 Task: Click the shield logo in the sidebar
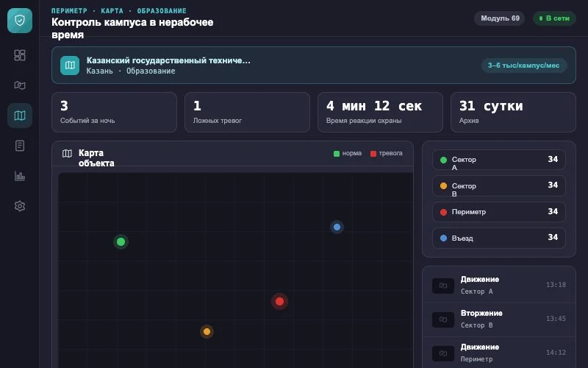tap(20, 21)
